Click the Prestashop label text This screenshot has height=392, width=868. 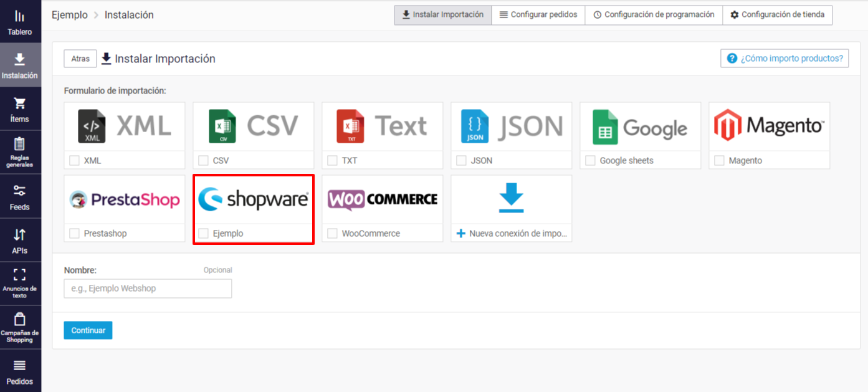105,234
